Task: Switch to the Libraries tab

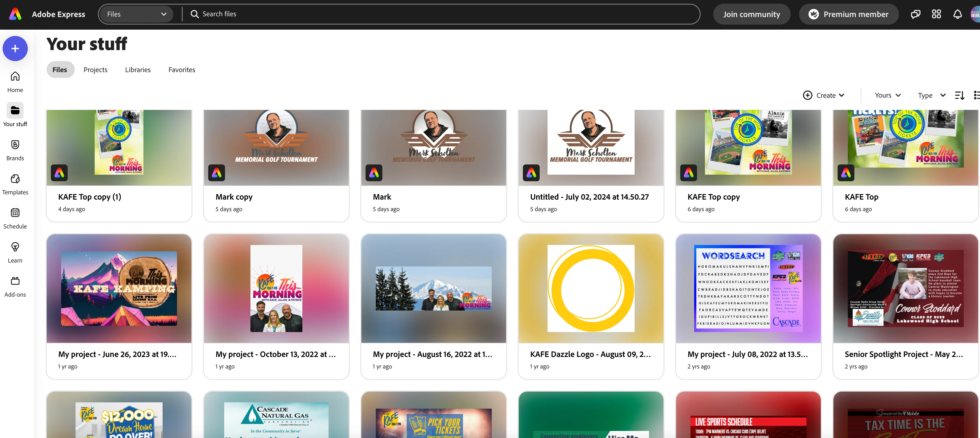Action: [138, 70]
